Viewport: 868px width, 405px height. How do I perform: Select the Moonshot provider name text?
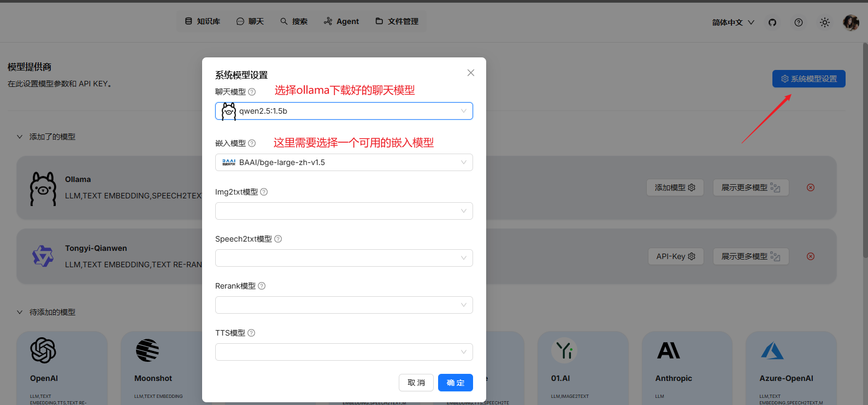[153, 378]
